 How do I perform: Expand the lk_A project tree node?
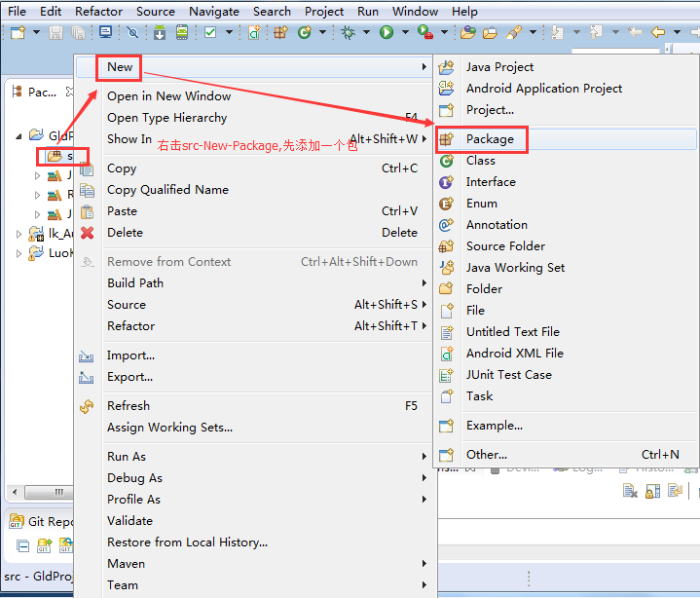(18, 234)
